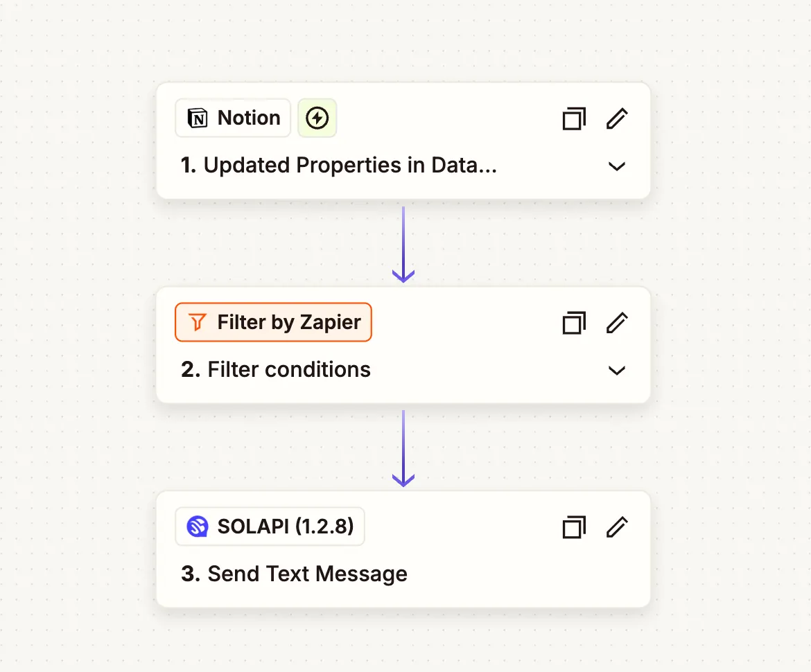Expand the Updated Properties step chevron
Viewport: 811px width, 672px height.
[616, 166]
